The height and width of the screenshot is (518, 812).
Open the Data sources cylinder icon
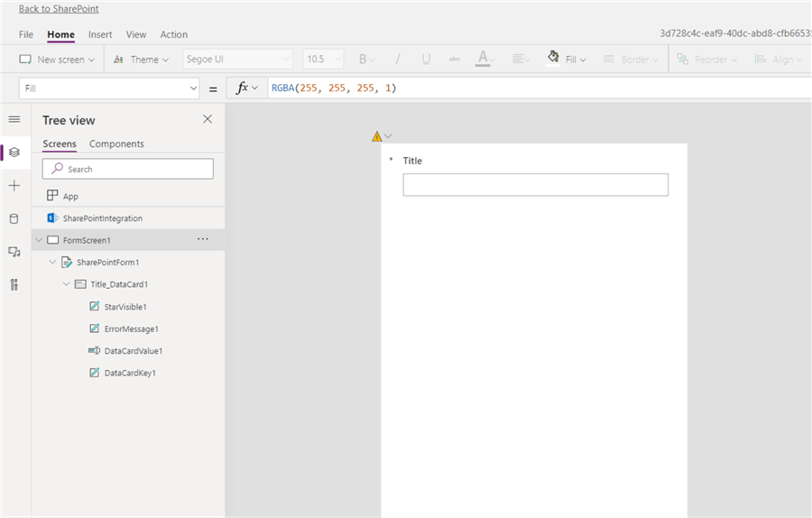pyautogui.click(x=14, y=218)
